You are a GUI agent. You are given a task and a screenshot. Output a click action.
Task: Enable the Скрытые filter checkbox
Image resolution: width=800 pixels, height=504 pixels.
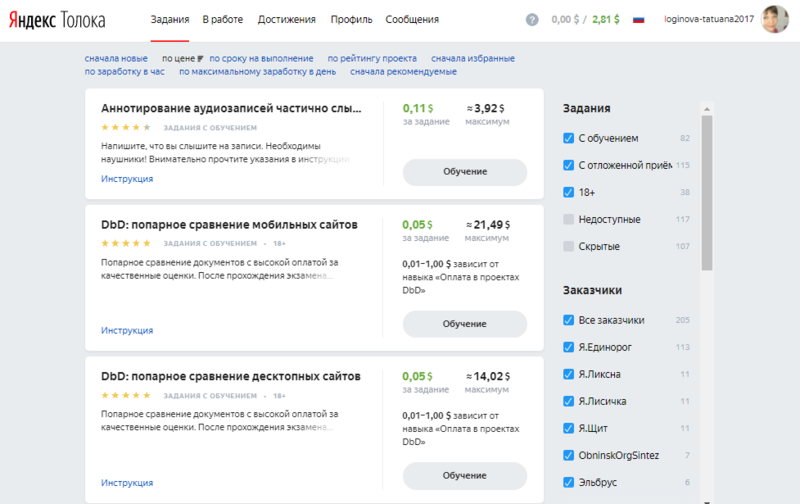(x=568, y=246)
